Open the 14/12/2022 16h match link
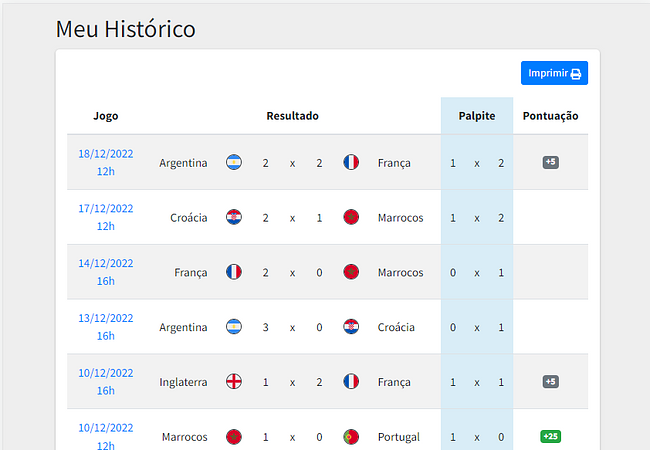The image size is (650, 450). coord(106,272)
